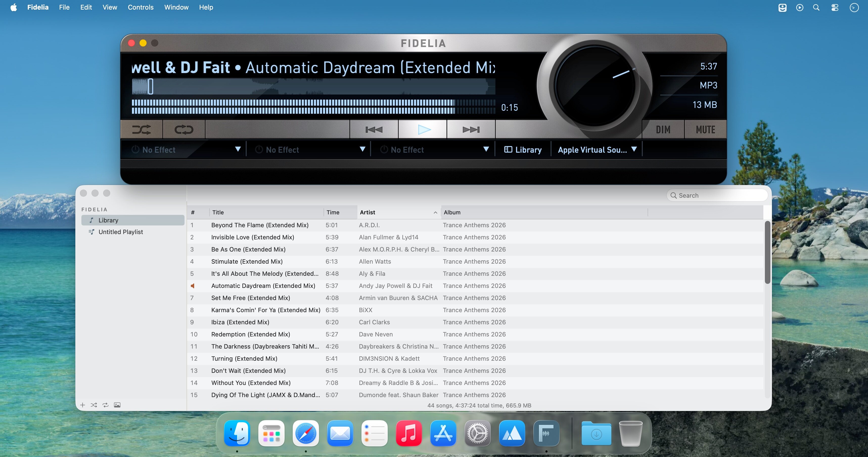The height and width of the screenshot is (457, 868).
Task: Click the library list vertical scrollbar
Action: pos(767,253)
